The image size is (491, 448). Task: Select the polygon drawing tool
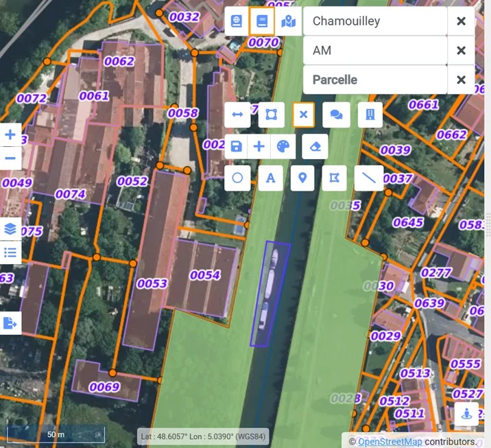[335, 178]
